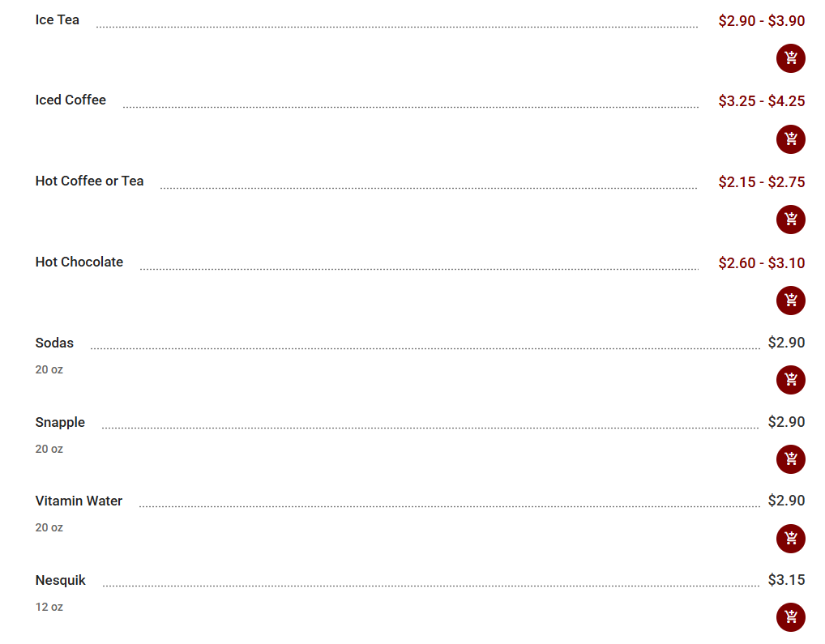
Task: Click the Nesquik item title
Action: [61, 581]
